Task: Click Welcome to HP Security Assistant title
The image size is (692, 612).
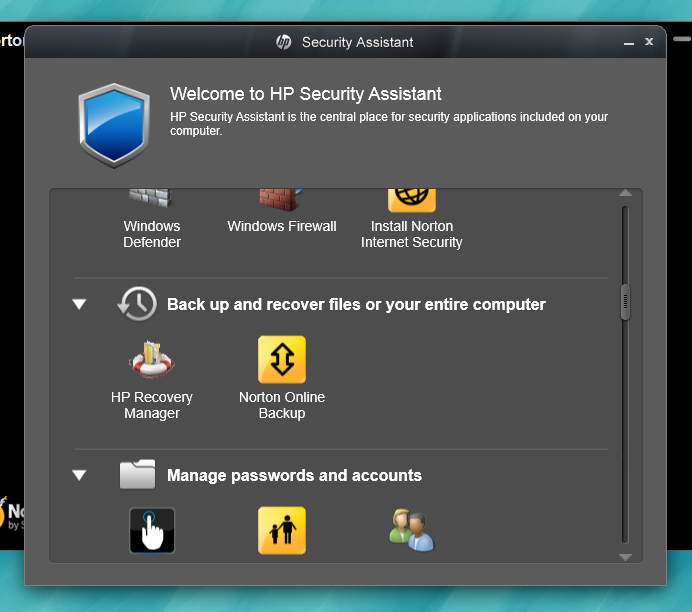Action: point(305,94)
